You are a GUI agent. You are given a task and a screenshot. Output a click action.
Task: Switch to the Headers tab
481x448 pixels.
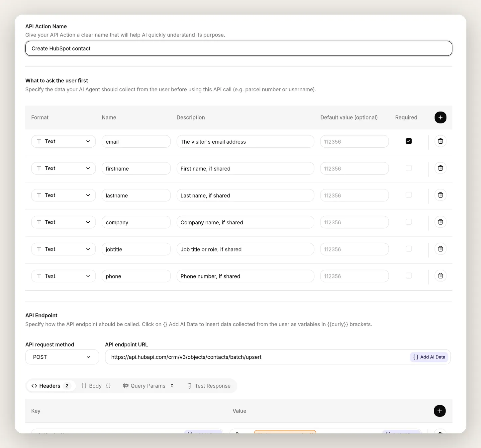click(50, 386)
